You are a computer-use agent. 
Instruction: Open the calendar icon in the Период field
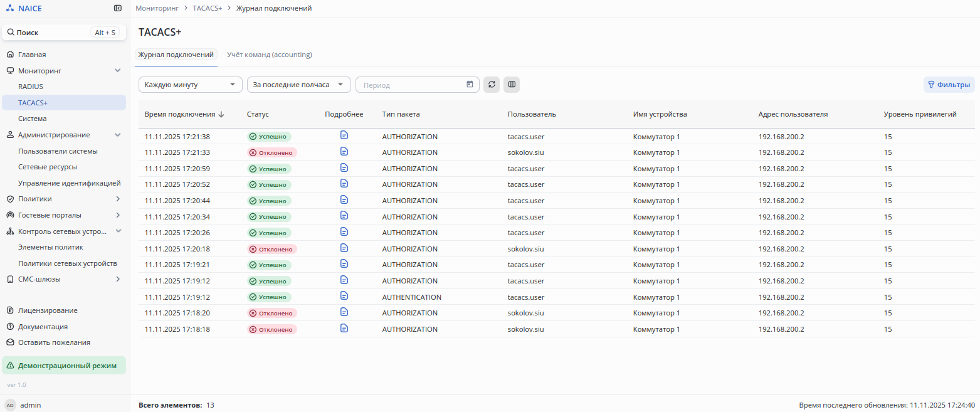(470, 85)
